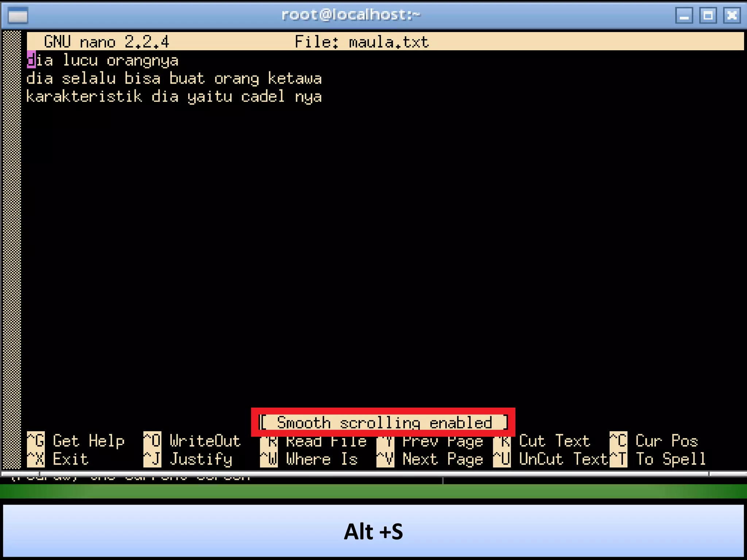Click the ^X Exit shortcut

point(58,459)
